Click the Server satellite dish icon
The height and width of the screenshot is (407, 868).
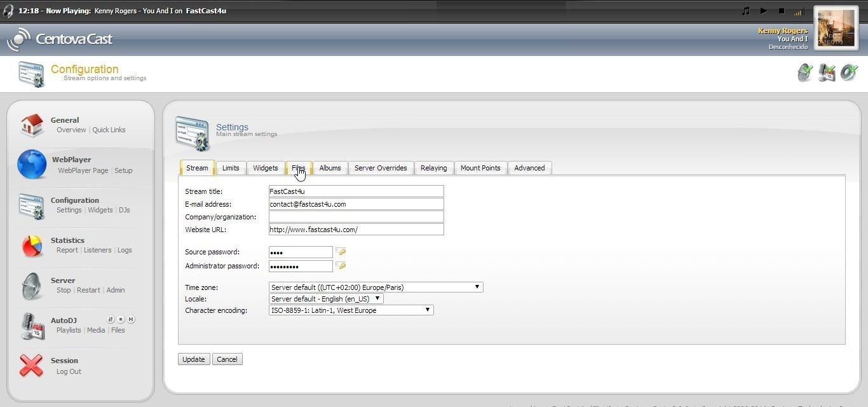32,286
